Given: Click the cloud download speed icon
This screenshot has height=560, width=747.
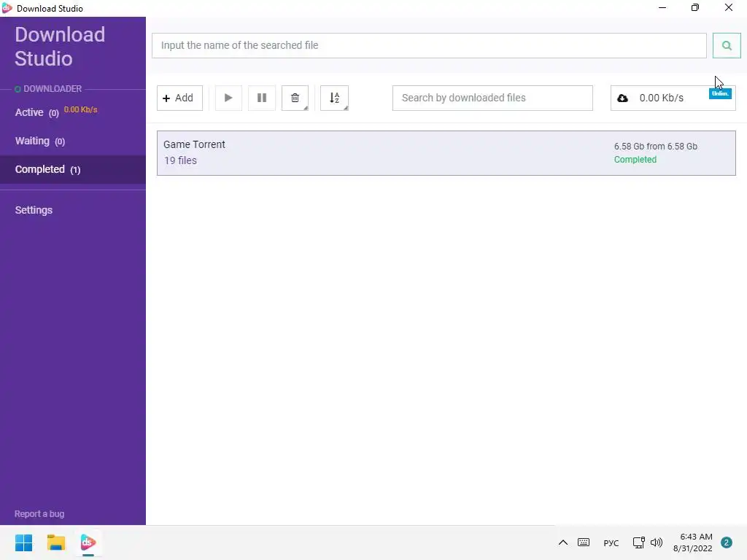Looking at the screenshot, I should [x=622, y=98].
